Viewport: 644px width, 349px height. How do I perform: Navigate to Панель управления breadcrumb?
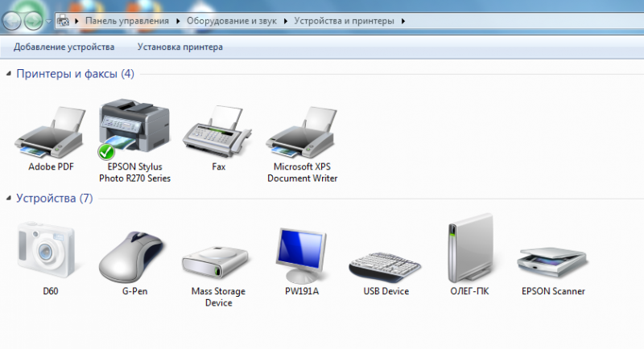(x=127, y=21)
